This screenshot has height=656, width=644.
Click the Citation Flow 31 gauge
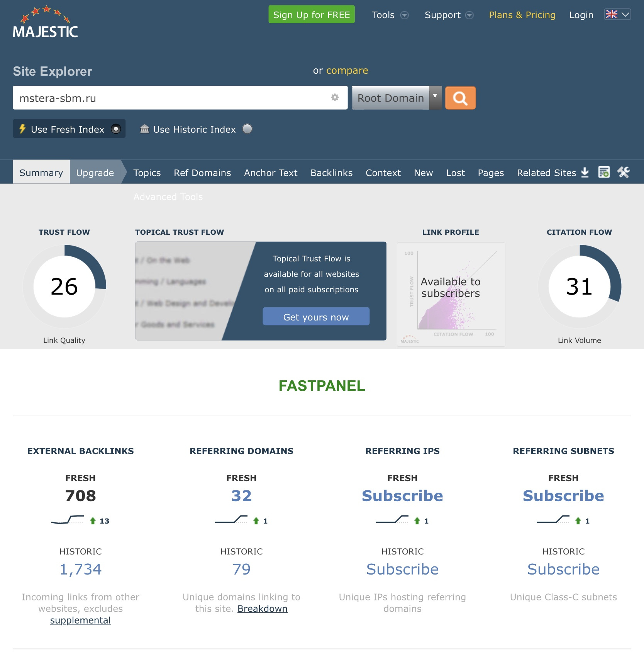click(579, 286)
